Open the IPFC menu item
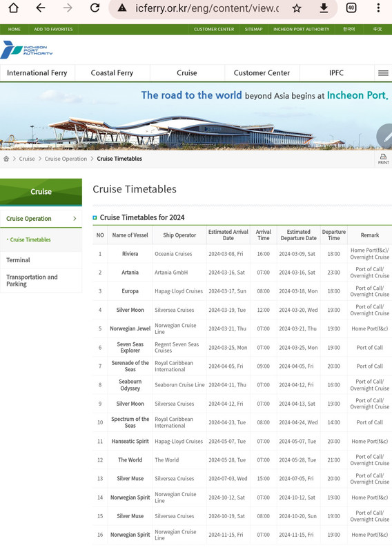 pyautogui.click(x=336, y=73)
